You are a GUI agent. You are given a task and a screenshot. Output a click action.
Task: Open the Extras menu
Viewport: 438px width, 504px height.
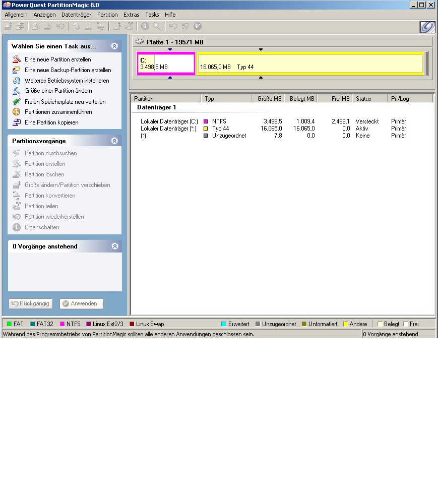click(132, 15)
